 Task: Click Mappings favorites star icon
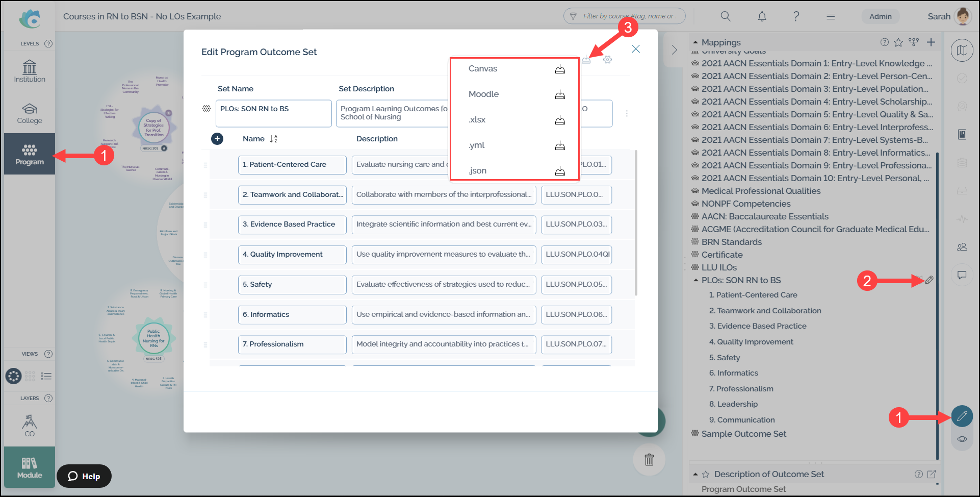898,42
